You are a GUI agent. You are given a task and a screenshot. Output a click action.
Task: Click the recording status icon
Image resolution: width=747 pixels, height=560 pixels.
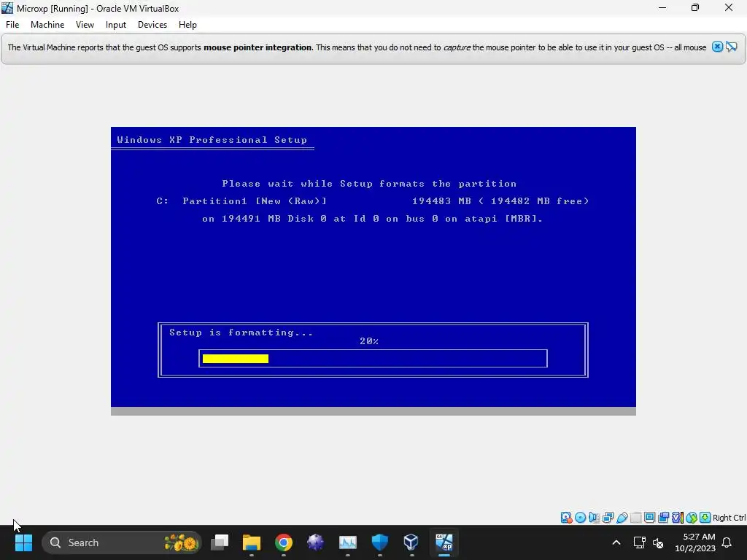[663, 518]
